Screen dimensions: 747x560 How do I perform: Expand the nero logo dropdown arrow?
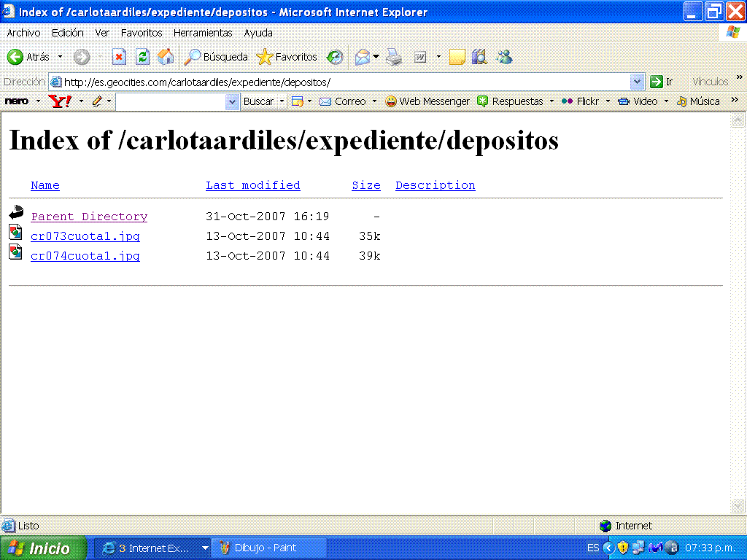point(38,101)
